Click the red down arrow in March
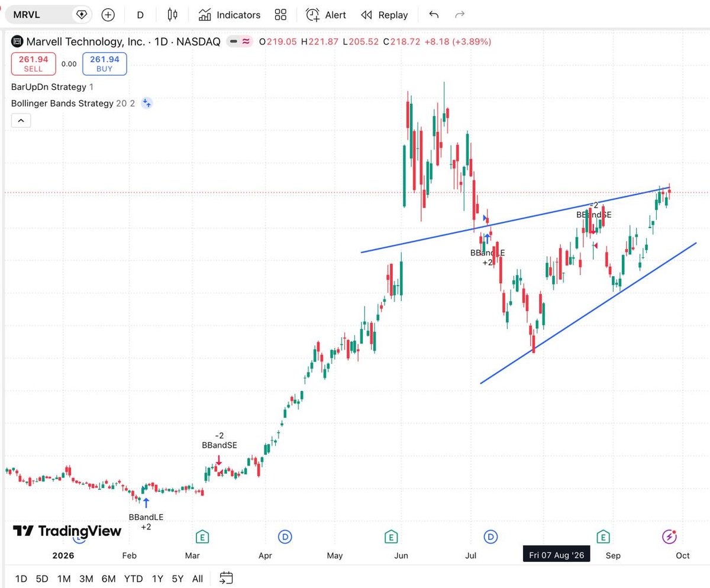Image resolution: width=710 pixels, height=588 pixels. (x=219, y=460)
